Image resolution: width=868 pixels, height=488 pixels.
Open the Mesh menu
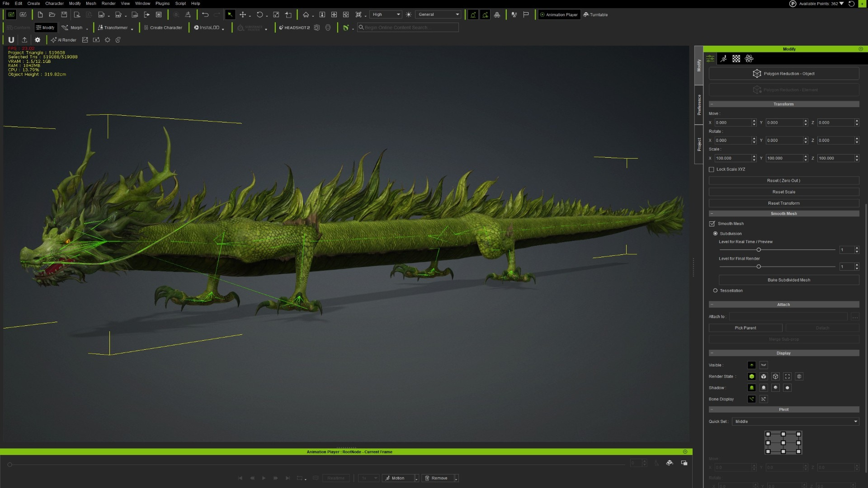(91, 3)
